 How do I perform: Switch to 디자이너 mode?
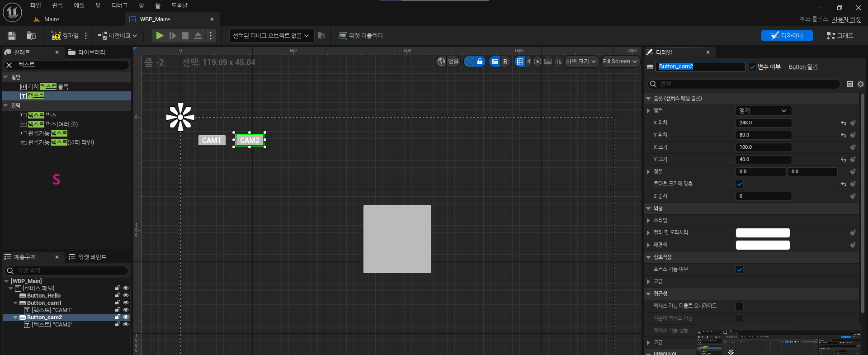787,36
